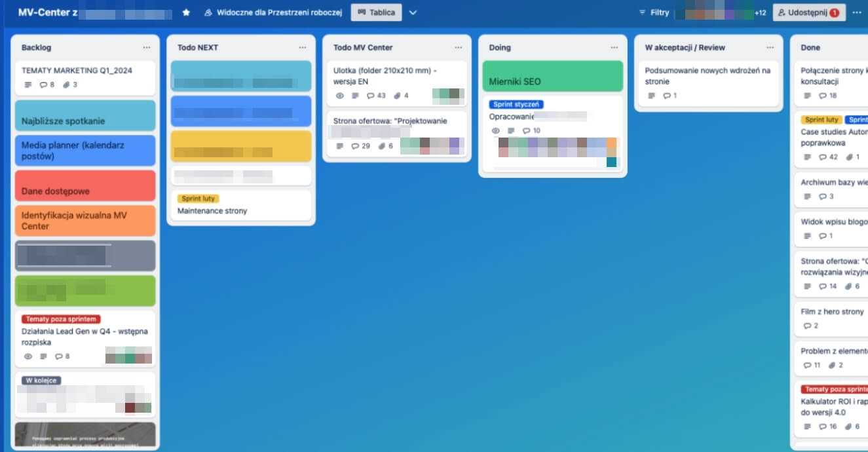Open the board menu three-dot icon
868x452 pixels.
point(857,12)
